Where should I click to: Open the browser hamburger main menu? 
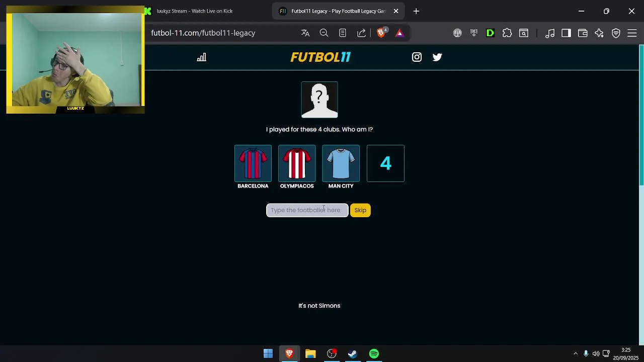(632, 33)
